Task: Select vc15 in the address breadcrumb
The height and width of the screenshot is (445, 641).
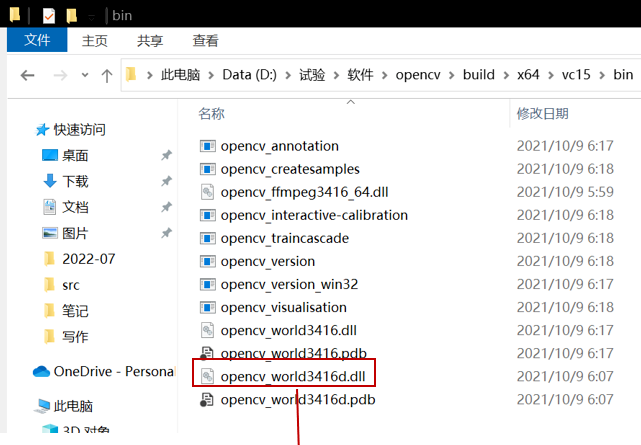Action: coord(576,75)
